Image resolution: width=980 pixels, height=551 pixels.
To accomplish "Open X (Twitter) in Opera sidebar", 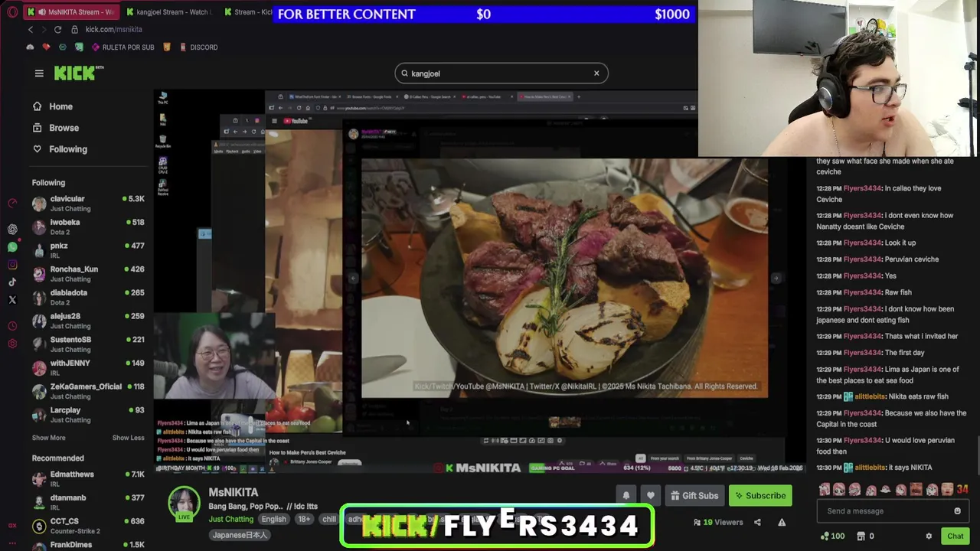I will [x=12, y=300].
